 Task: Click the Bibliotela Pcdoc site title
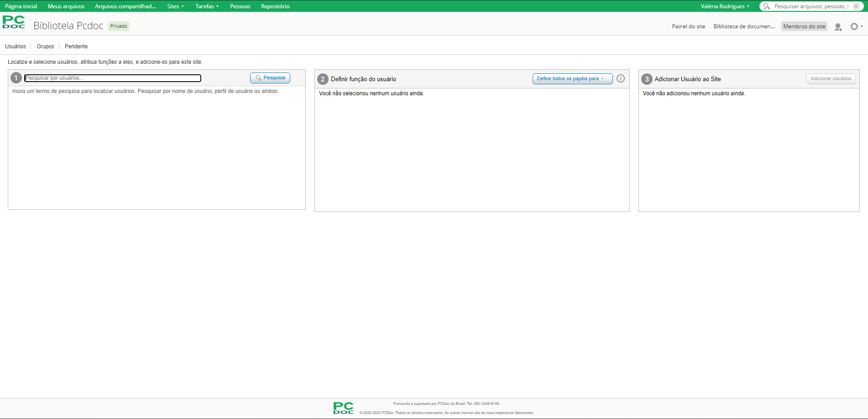click(x=68, y=26)
